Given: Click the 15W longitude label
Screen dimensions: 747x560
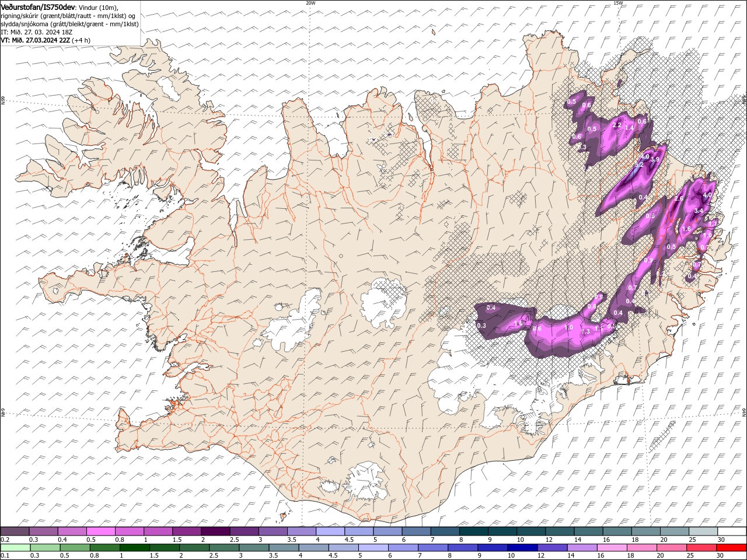Looking at the screenshot, I should (x=618, y=3).
